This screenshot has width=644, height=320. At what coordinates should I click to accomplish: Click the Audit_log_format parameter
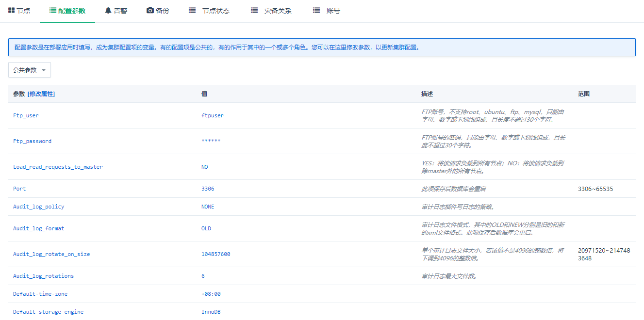click(38, 228)
